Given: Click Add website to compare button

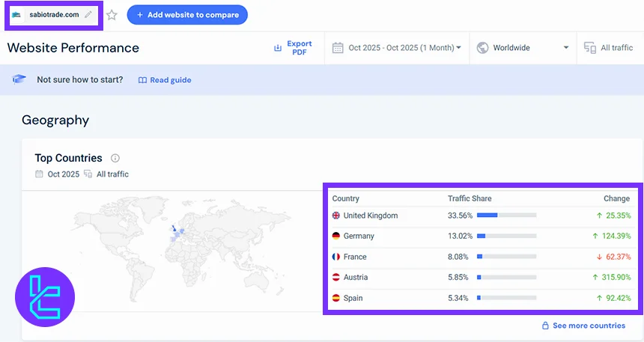Looking at the screenshot, I should pos(187,15).
